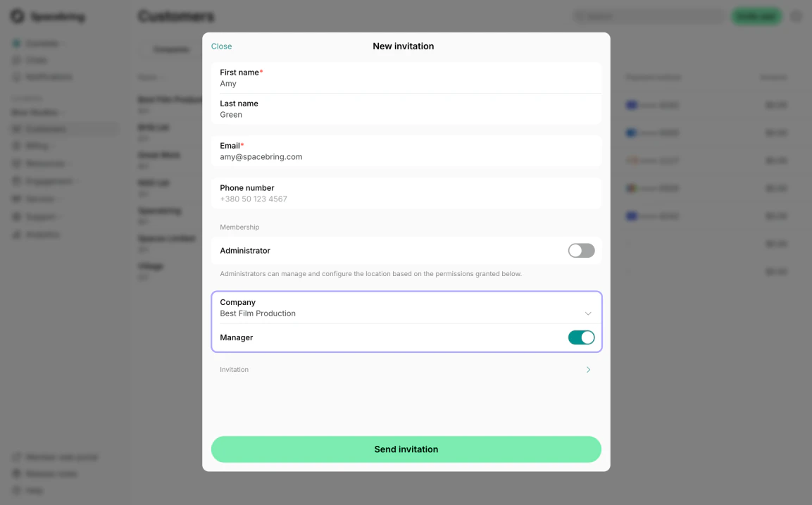812x505 pixels.
Task: Select the Resources sidebar icon
Action: coord(17,163)
